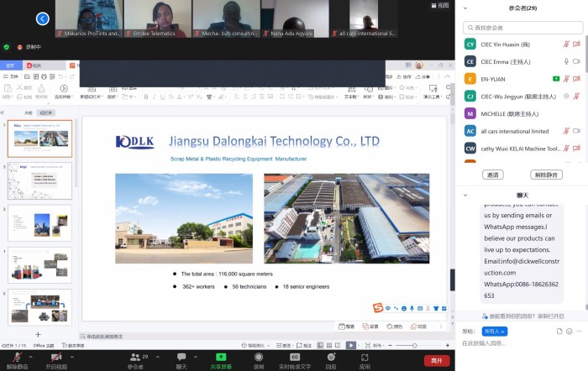Add new slide with plus button
Image resolution: width=588 pixels, height=371 pixels.
tap(38, 334)
